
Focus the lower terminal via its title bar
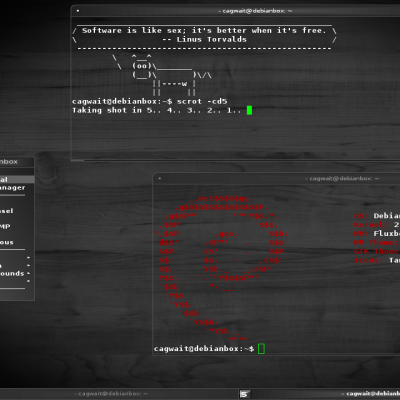276,178
